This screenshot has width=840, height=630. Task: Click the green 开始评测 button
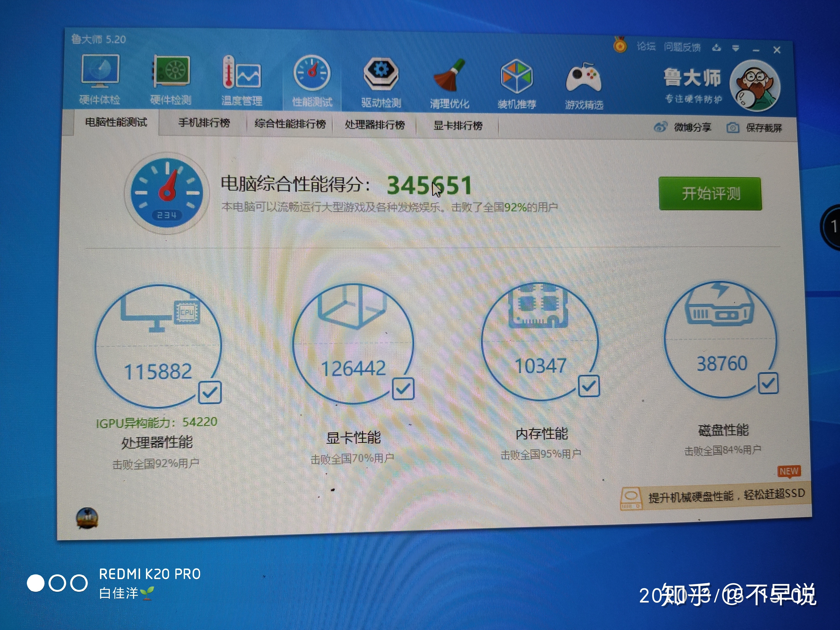pyautogui.click(x=710, y=194)
